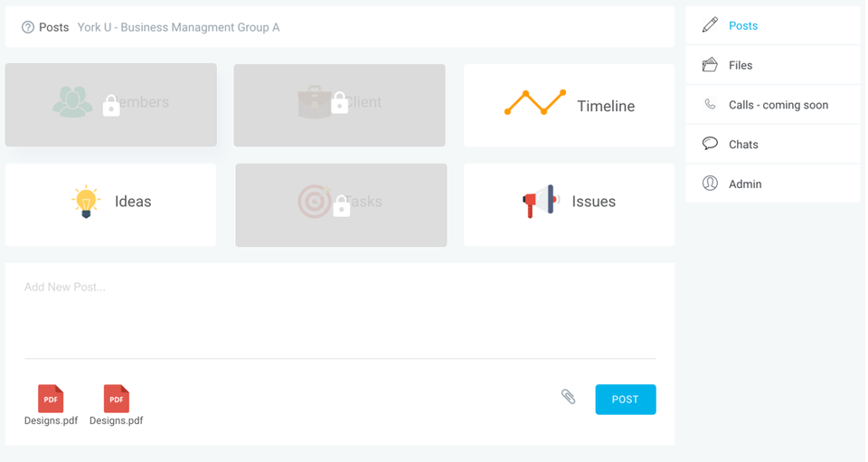The height and width of the screenshot is (462, 868).
Task: Click the locked Client card
Action: 339,105
